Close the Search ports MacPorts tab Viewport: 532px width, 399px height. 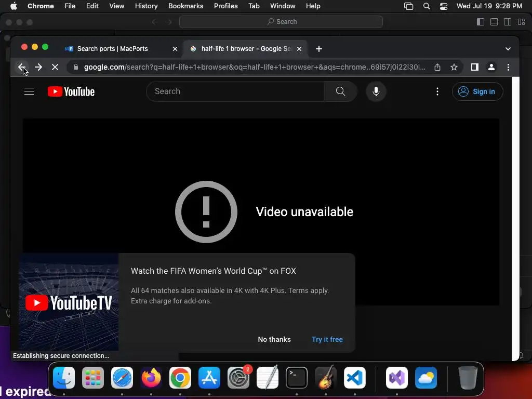(x=175, y=49)
